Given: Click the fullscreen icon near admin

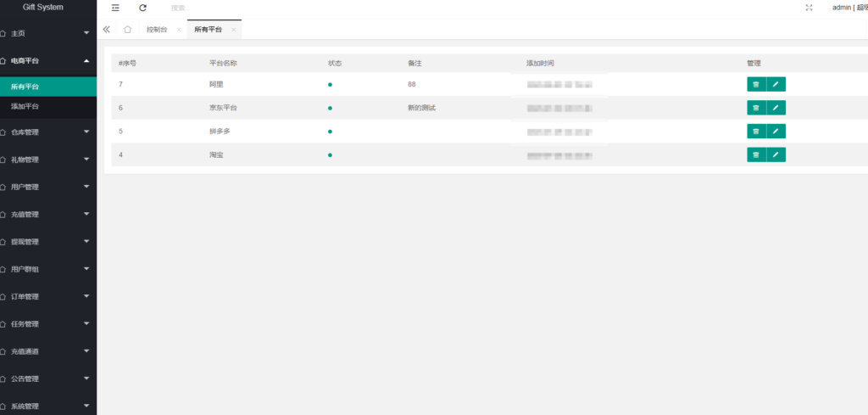Looking at the screenshot, I should [x=809, y=8].
